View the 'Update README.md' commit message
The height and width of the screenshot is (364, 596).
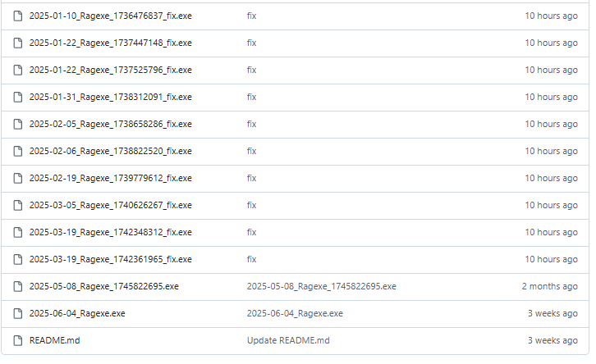point(288,340)
